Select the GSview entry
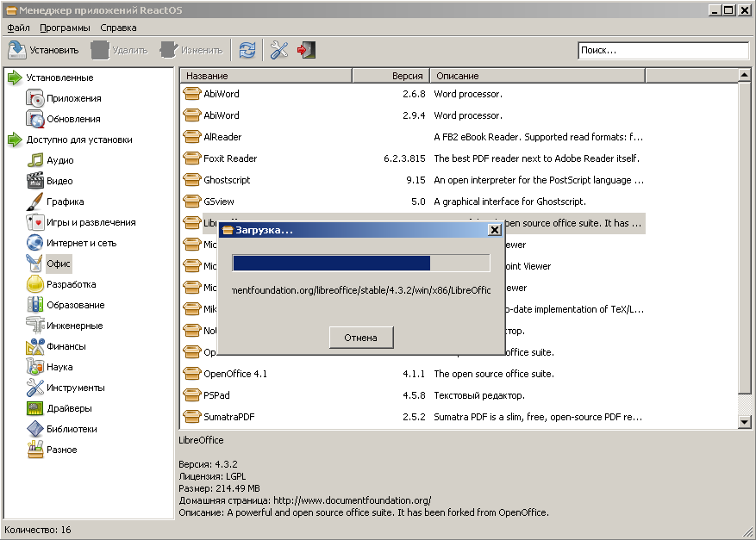 coord(413,202)
